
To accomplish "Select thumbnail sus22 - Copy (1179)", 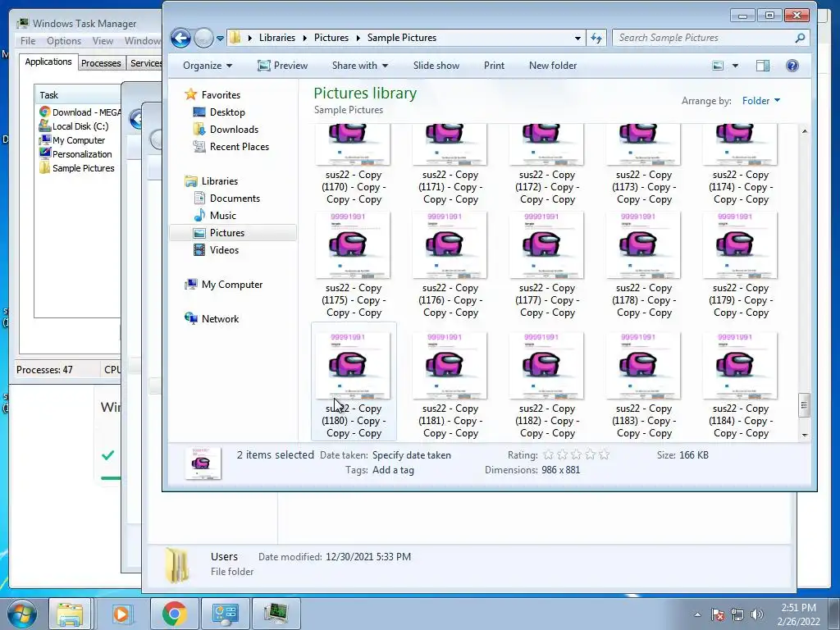I will click(740, 244).
